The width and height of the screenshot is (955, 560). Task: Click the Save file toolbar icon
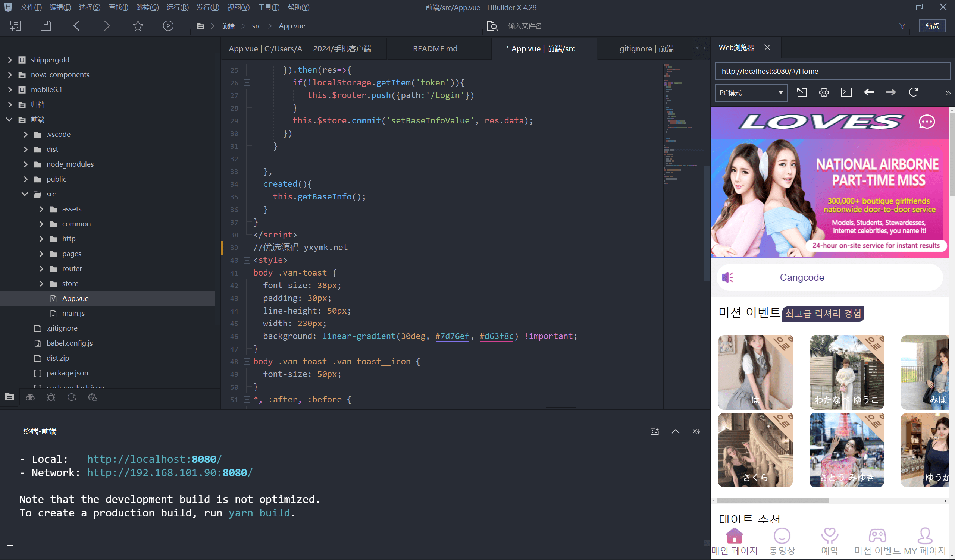click(46, 26)
